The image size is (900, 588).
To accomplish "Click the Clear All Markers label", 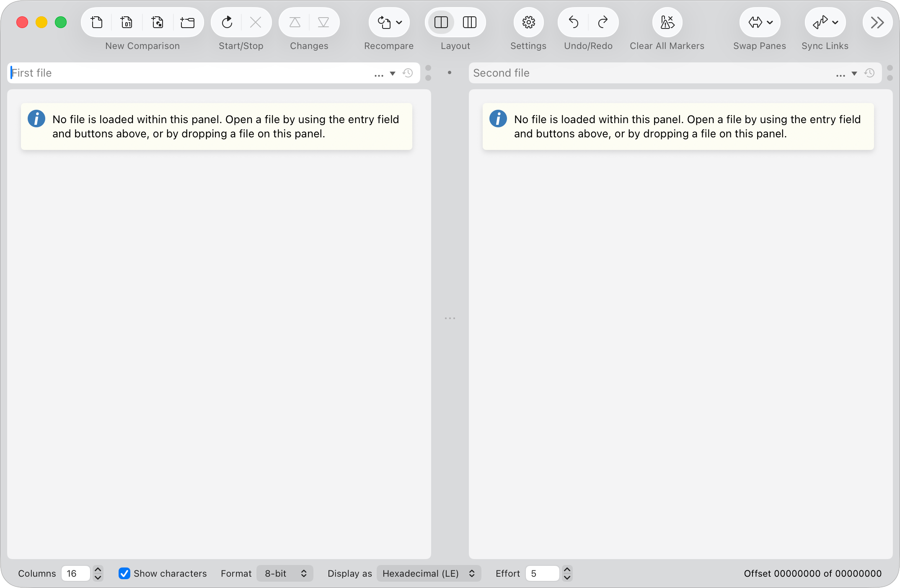I will pyautogui.click(x=667, y=46).
